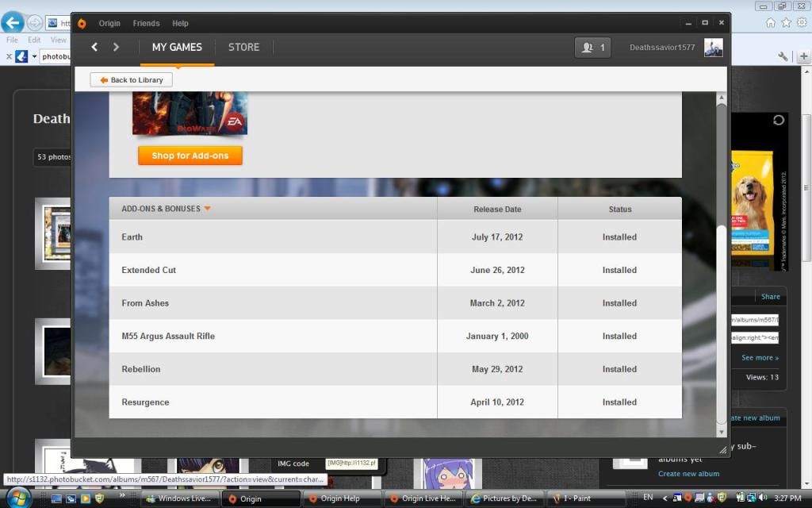Click Shop for Add-ons button
Viewport: 812px width, 508px height.
point(190,156)
